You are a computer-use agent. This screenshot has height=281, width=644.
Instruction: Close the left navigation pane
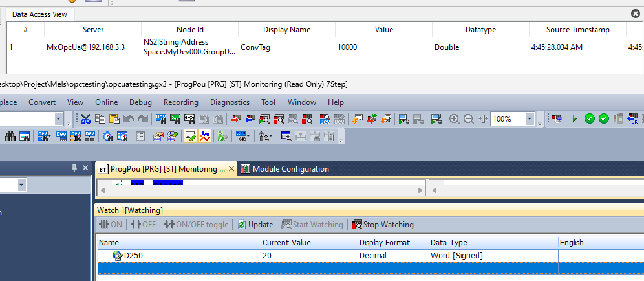(85, 168)
